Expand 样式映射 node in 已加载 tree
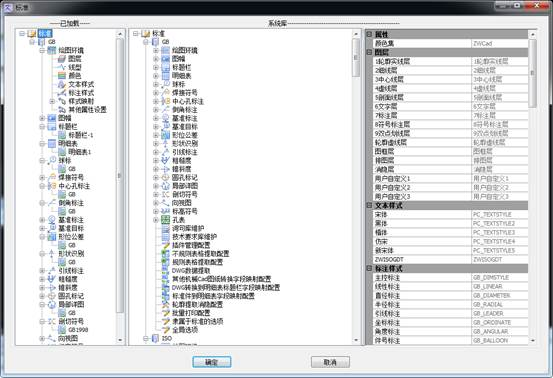Viewport: 553px width, 378px height. click(52, 101)
